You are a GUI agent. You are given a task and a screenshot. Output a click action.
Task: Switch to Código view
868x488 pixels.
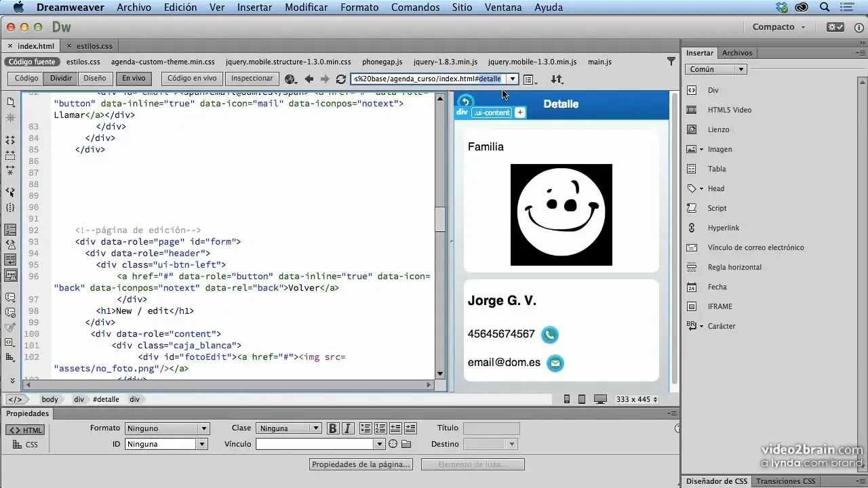coord(26,79)
